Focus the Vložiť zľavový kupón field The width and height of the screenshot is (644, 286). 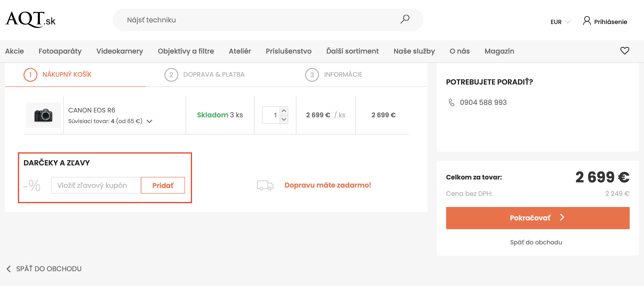(x=96, y=185)
